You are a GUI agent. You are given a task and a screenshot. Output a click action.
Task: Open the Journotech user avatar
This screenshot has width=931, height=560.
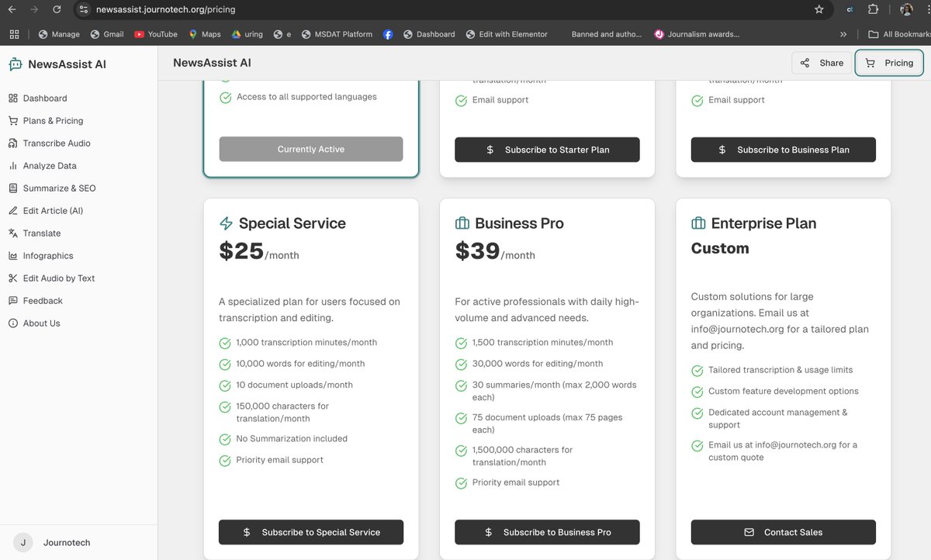pos(23,543)
